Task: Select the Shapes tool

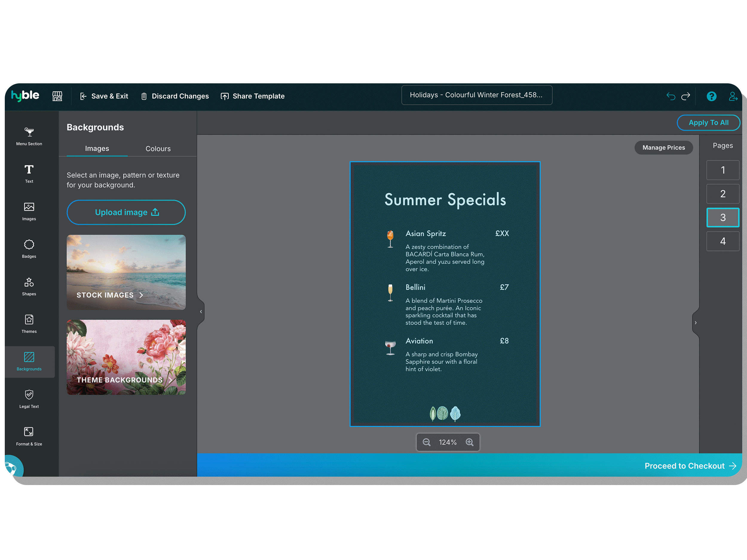Action: tap(29, 286)
